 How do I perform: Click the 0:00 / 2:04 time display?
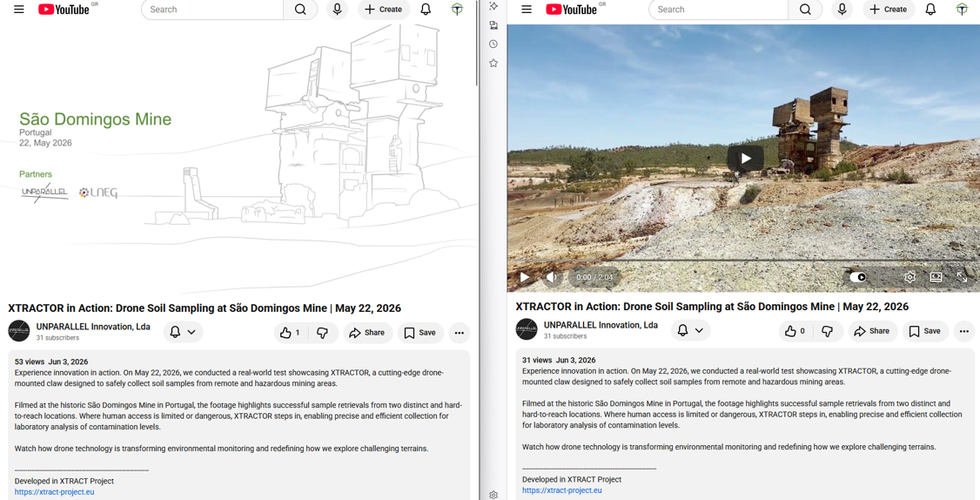click(x=594, y=277)
